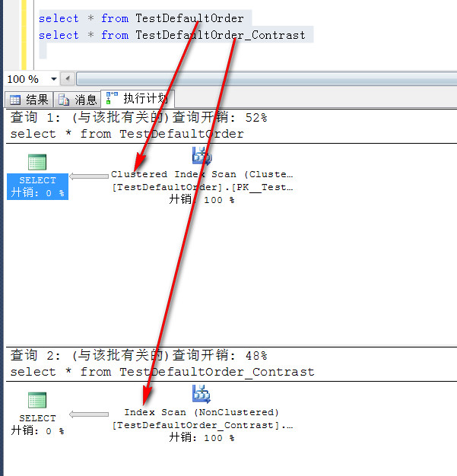The image size is (457, 476).
Task: Click the [TestDefaultOrder].[PK__Test… text
Action: tap(202, 187)
